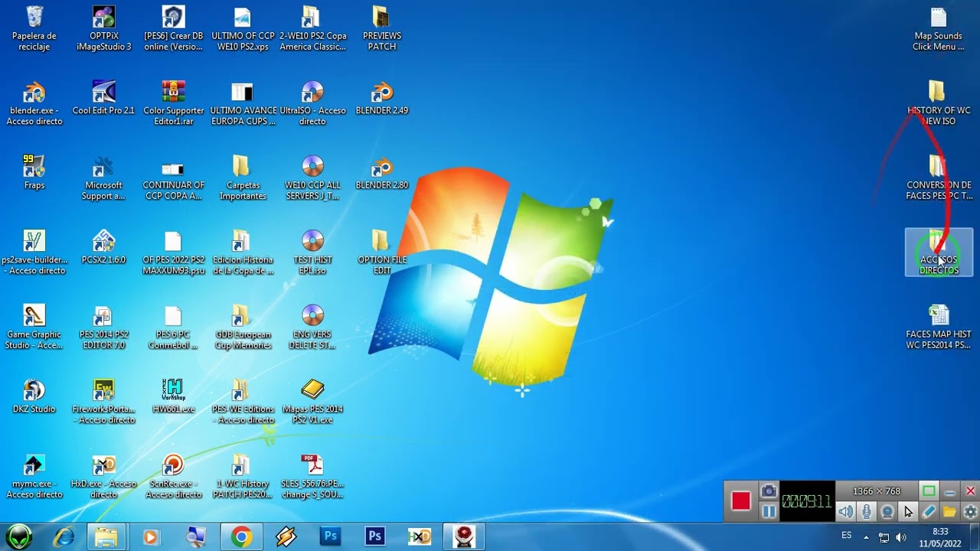The width and height of the screenshot is (980, 551).
Task: Toggle mouse cursor capture in recorder
Action: tap(908, 512)
